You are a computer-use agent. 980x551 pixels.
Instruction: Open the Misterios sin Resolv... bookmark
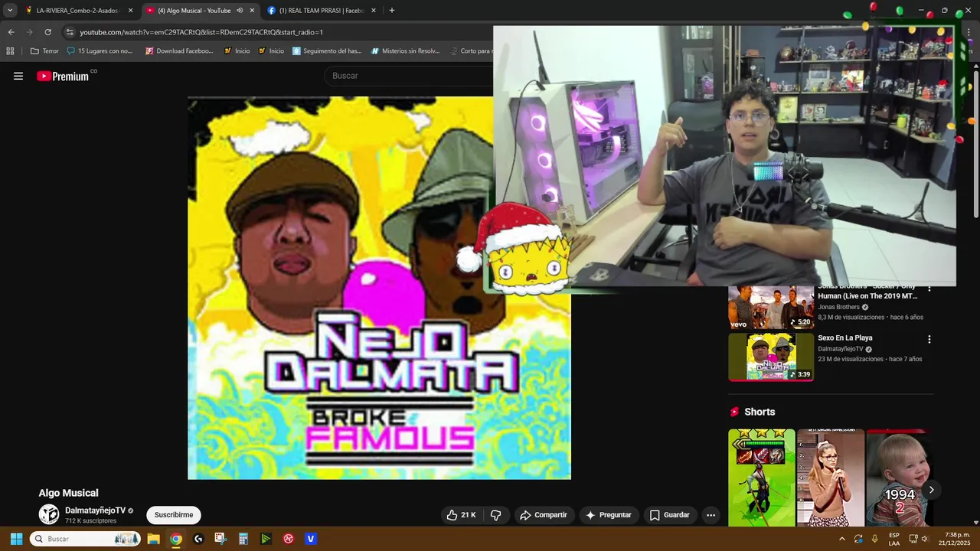coord(406,51)
